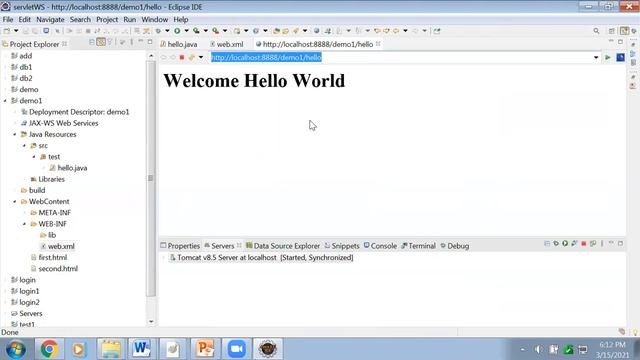Open the Properties view tab
This screenshot has width=640, height=360.
[x=180, y=246]
